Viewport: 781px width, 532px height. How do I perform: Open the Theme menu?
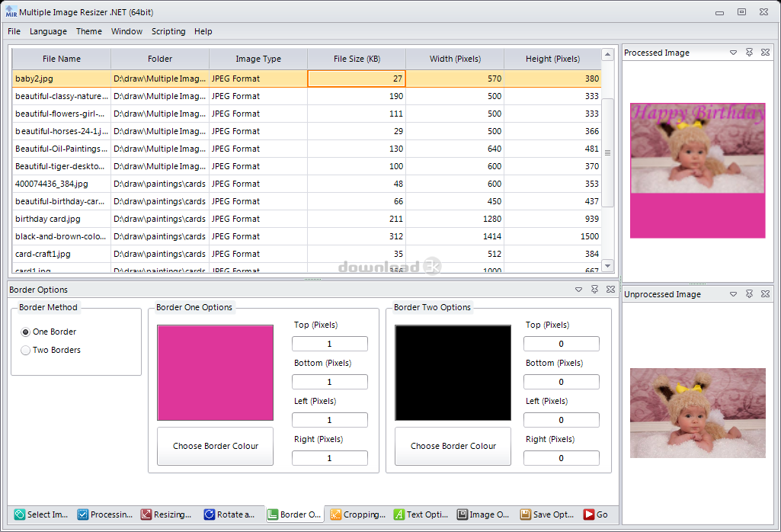[x=89, y=31]
